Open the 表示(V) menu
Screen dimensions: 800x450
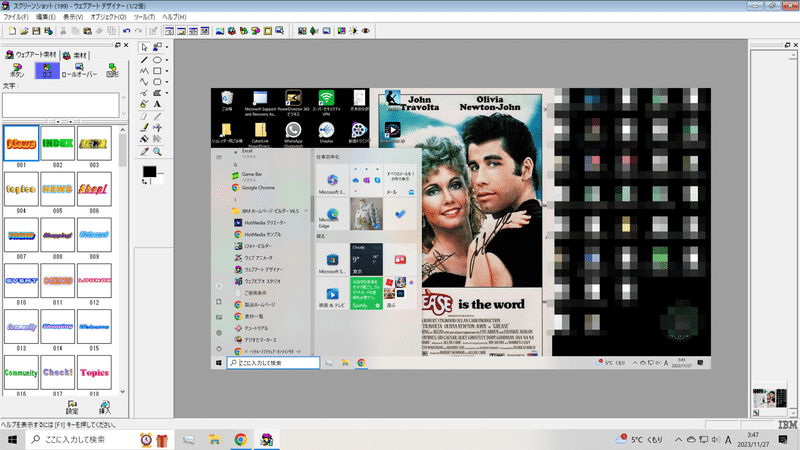(x=73, y=17)
